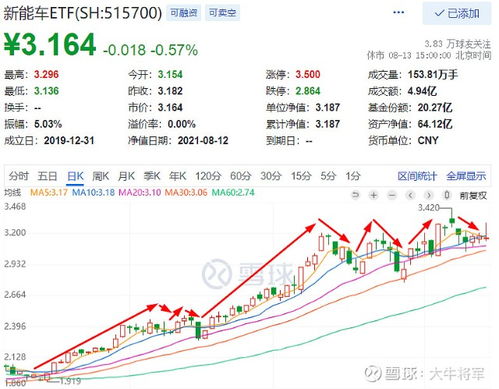Click the chart reset (undo) icon

(x=356, y=195)
